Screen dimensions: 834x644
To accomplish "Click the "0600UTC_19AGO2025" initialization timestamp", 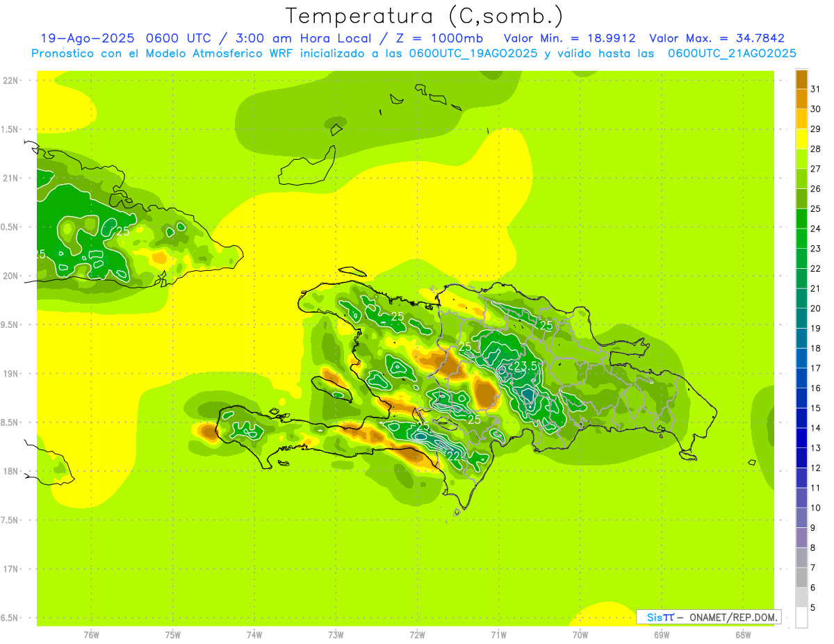I will (473, 53).
